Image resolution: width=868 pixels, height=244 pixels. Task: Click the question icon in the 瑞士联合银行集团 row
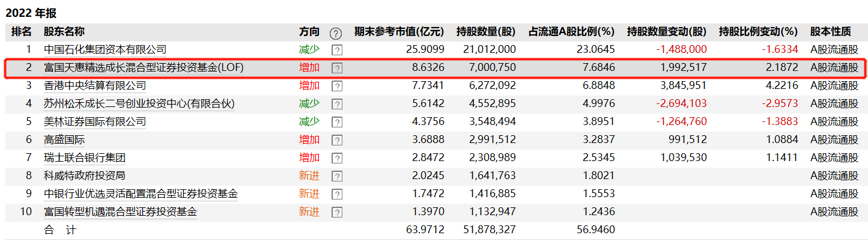tap(337, 158)
